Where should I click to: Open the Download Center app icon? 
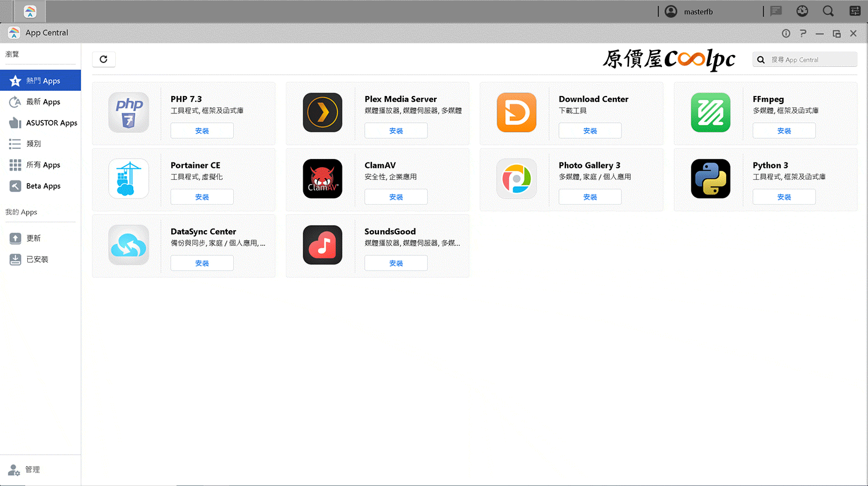click(x=517, y=112)
